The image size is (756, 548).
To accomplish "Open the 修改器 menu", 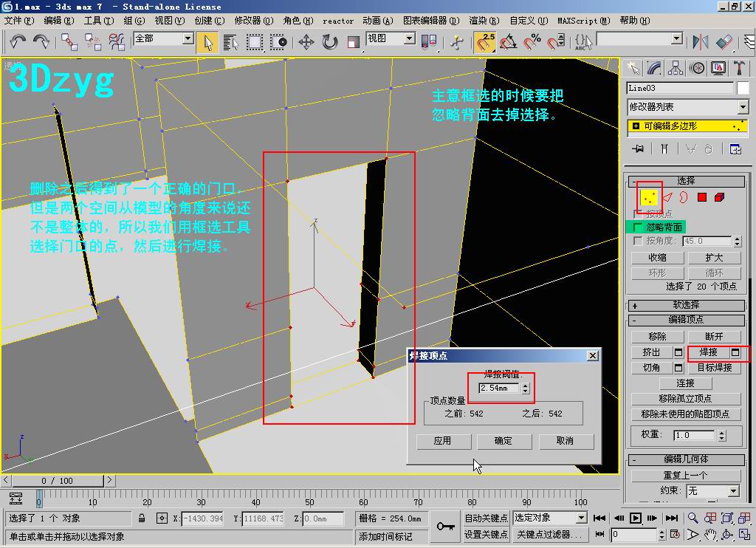I will pos(253,21).
